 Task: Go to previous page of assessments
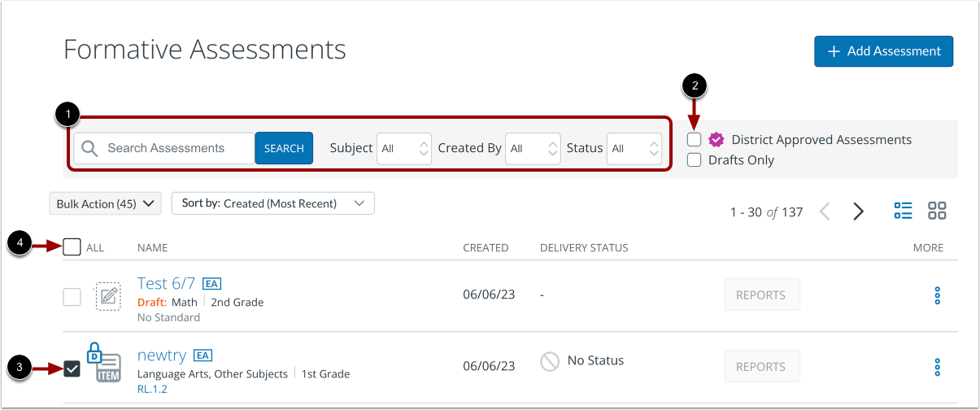pos(825,212)
